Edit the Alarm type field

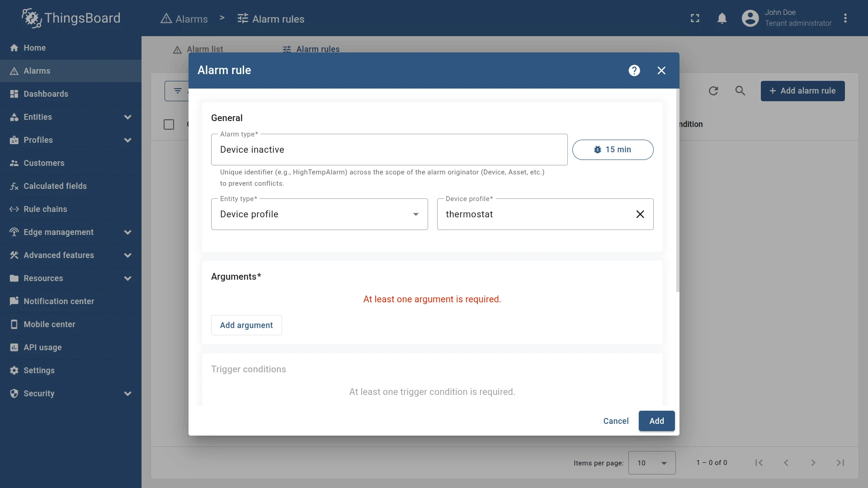pos(389,150)
